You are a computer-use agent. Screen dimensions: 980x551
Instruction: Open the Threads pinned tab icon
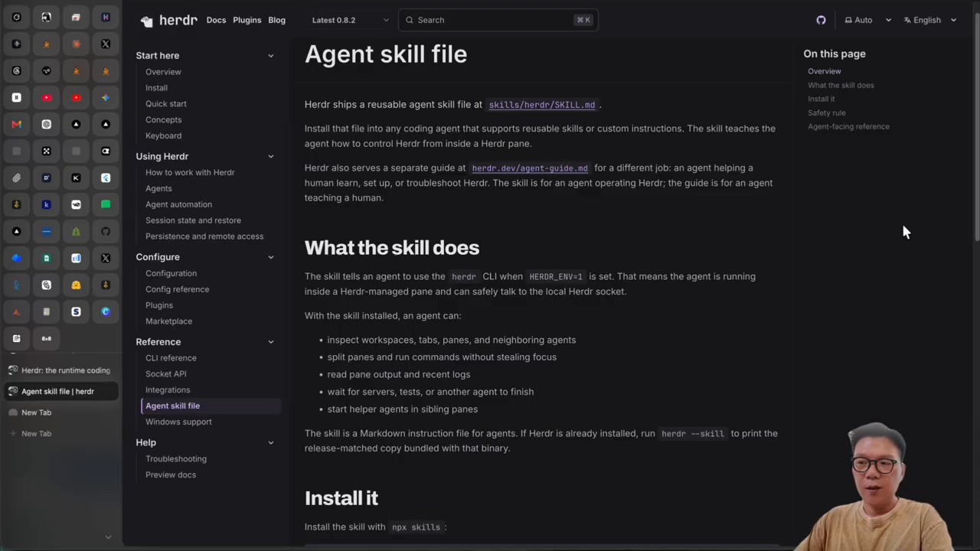click(17, 70)
